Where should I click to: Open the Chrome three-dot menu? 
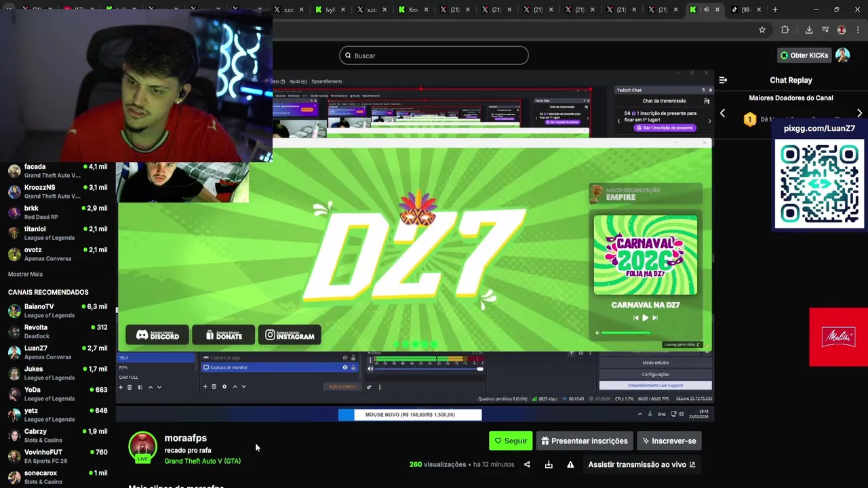click(x=858, y=30)
